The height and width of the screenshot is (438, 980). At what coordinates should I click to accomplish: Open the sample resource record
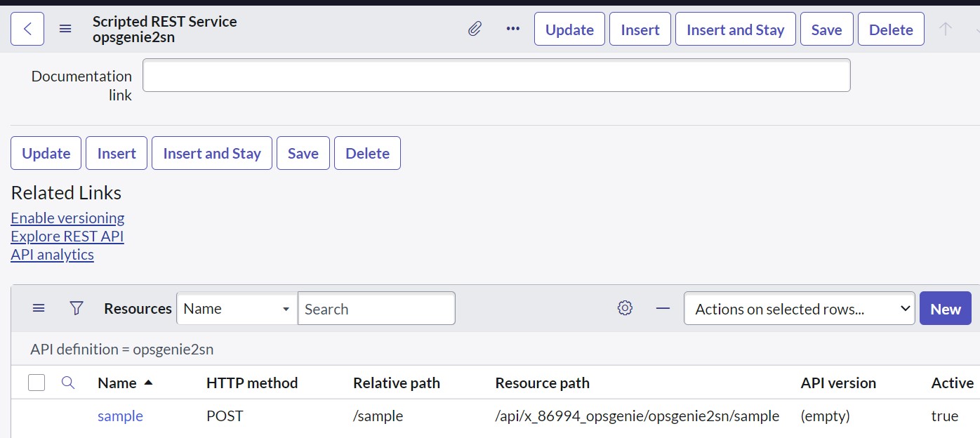[x=120, y=416]
